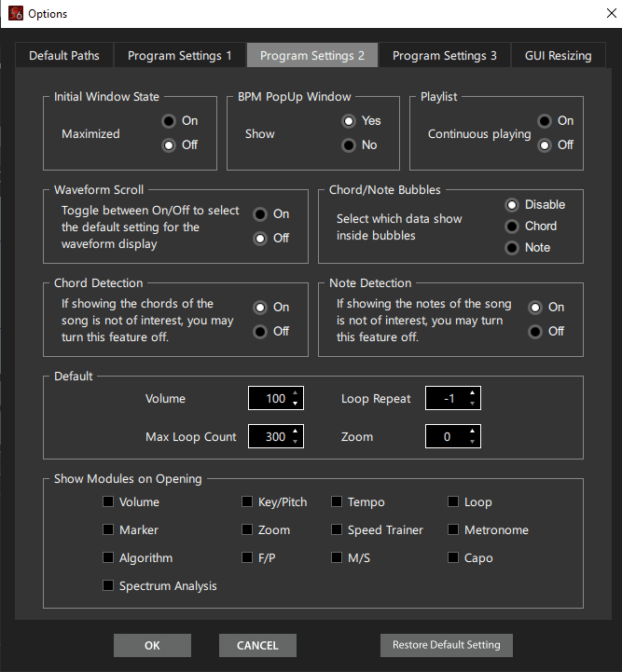Turn off Chord Detection

(x=260, y=332)
